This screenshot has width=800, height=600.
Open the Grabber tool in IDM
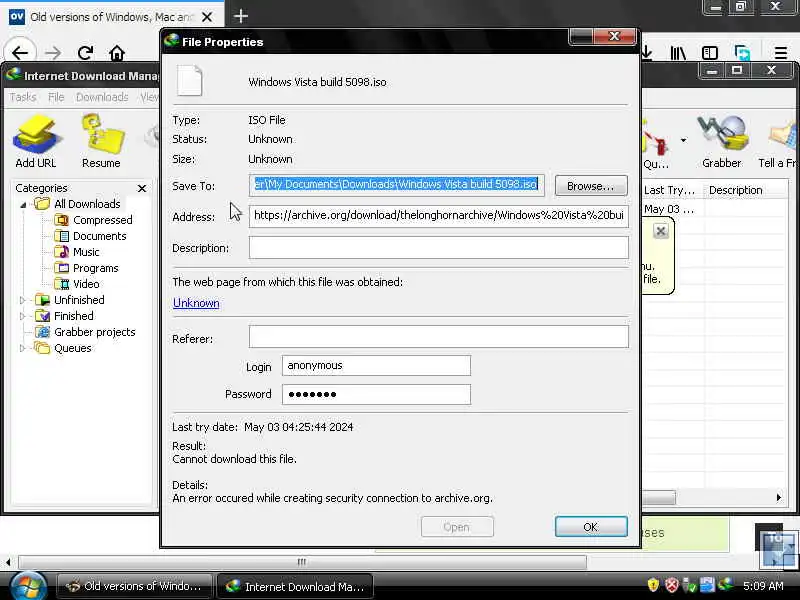722,134
